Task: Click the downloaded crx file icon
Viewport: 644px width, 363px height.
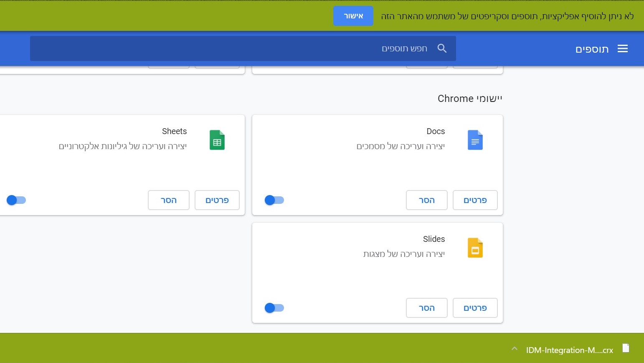Action: (x=626, y=348)
